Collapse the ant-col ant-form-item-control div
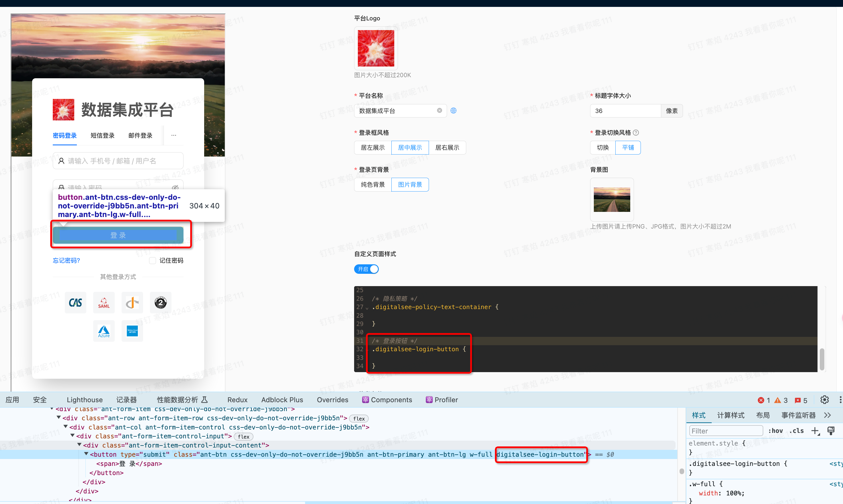 pos(66,427)
